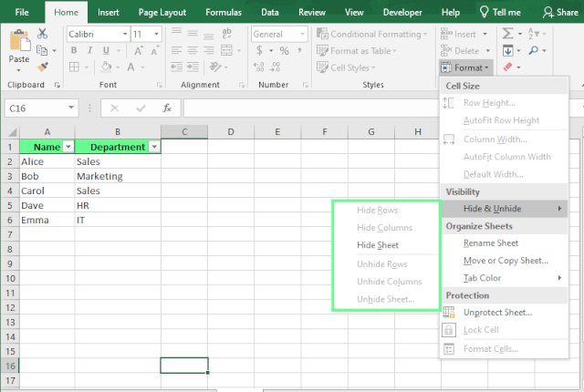Screen dimensions: 584x392
Task: Click the Insert cells button
Action: [x=464, y=34]
